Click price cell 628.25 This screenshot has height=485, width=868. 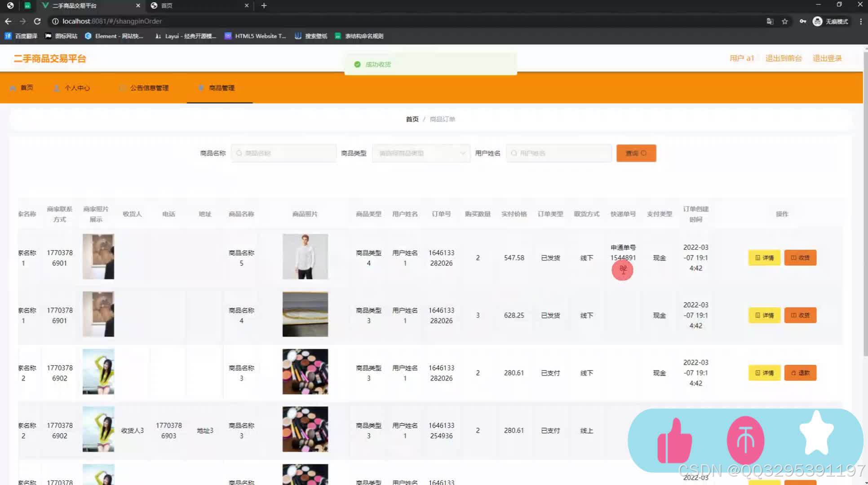[x=514, y=315]
